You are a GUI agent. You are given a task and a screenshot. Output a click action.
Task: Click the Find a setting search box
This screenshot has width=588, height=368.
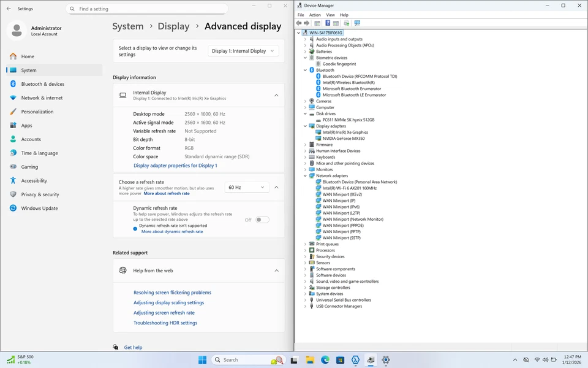point(147,9)
